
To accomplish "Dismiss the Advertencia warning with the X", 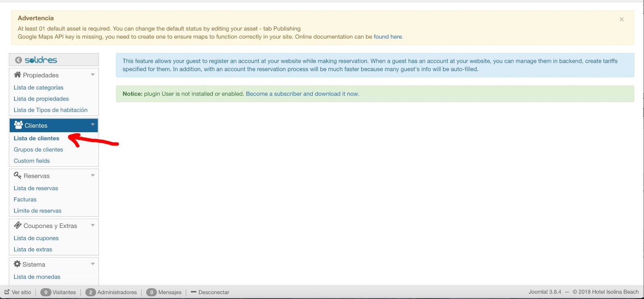I will point(621,19).
